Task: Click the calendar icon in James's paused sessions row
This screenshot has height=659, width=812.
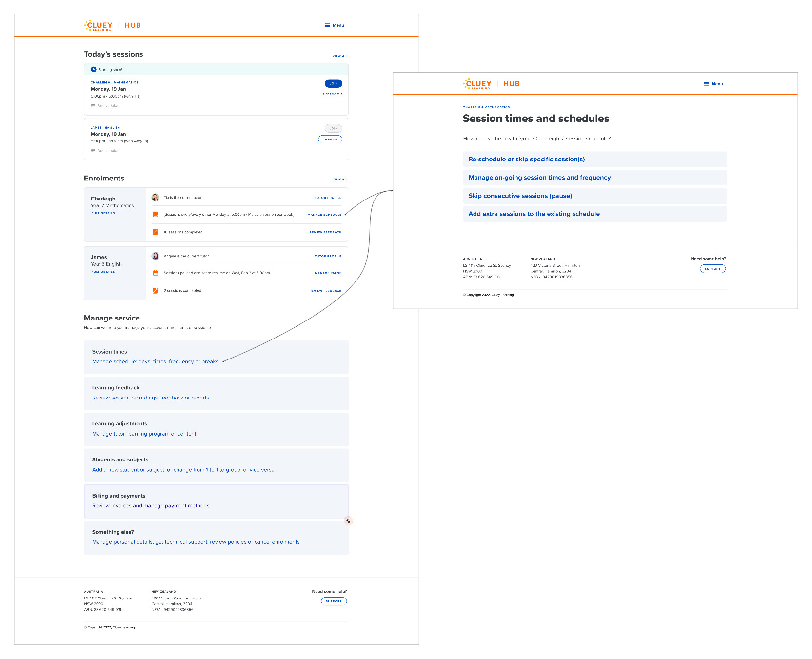Action: tap(156, 273)
